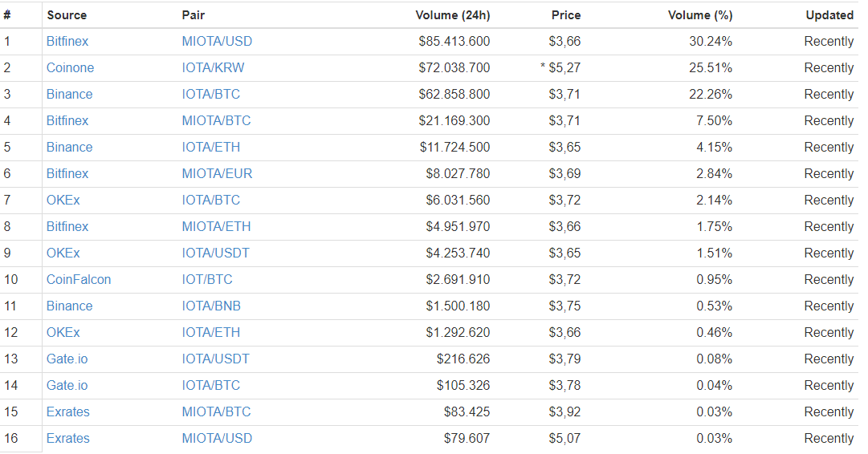The image size is (868, 454).
Task: Click Binance source link in the IOTA/BNB row
Action: coord(69,306)
